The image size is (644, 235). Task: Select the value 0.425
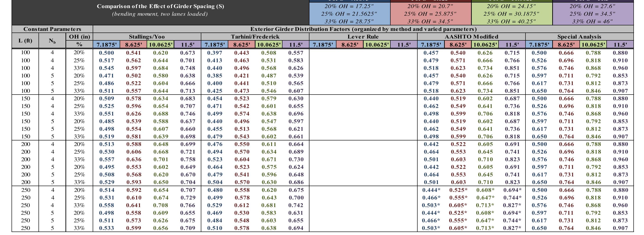[214, 91]
